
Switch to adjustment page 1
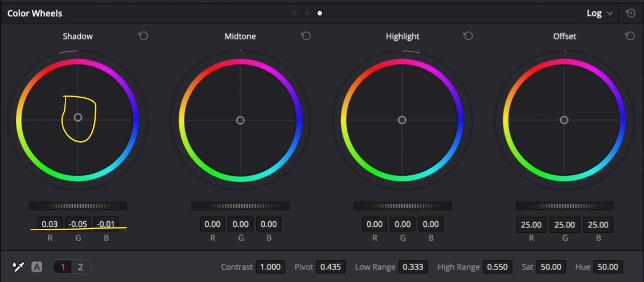tap(63, 267)
